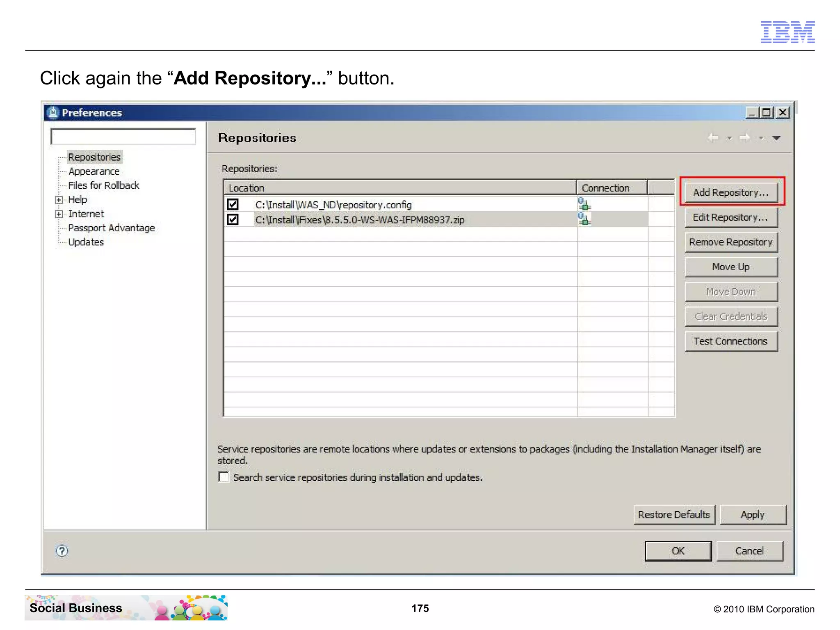Click the Remove Repository button
Screen dimensions: 840x630
click(x=731, y=242)
